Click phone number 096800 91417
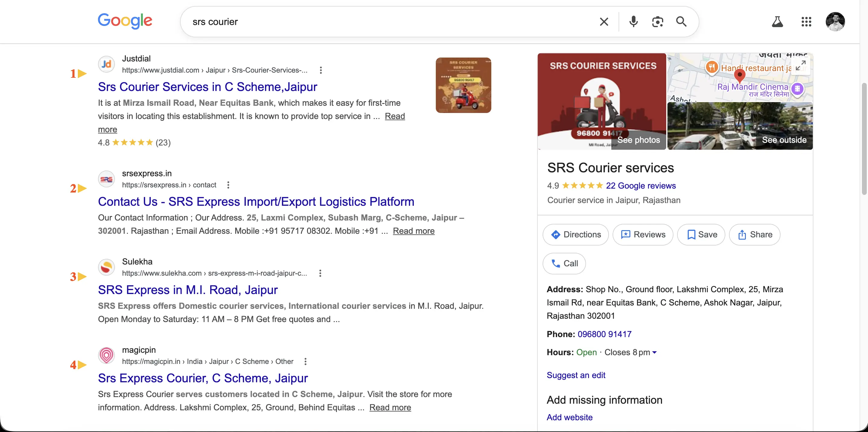Viewport: 868px width, 432px height. pyautogui.click(x=604, y=334)
